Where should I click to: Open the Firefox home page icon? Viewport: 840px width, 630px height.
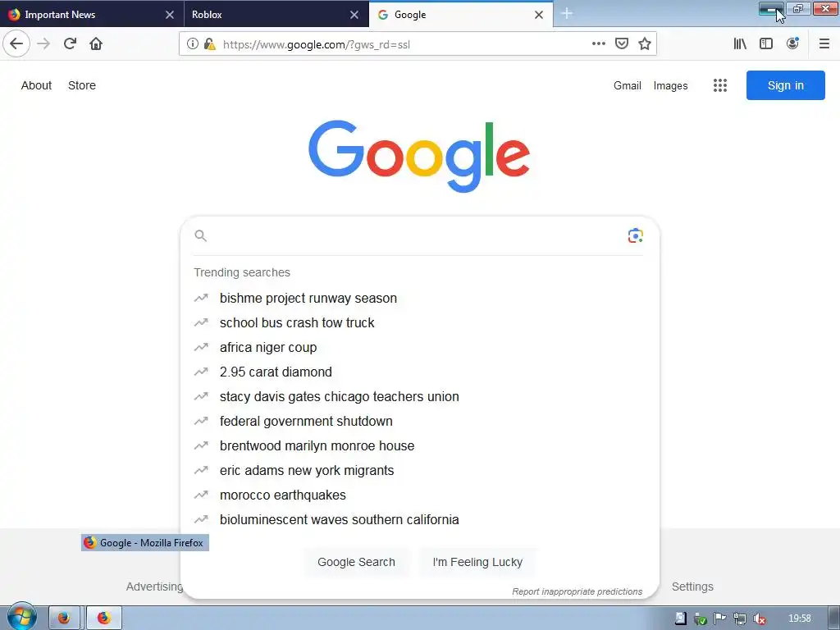(x=96, y=43)
